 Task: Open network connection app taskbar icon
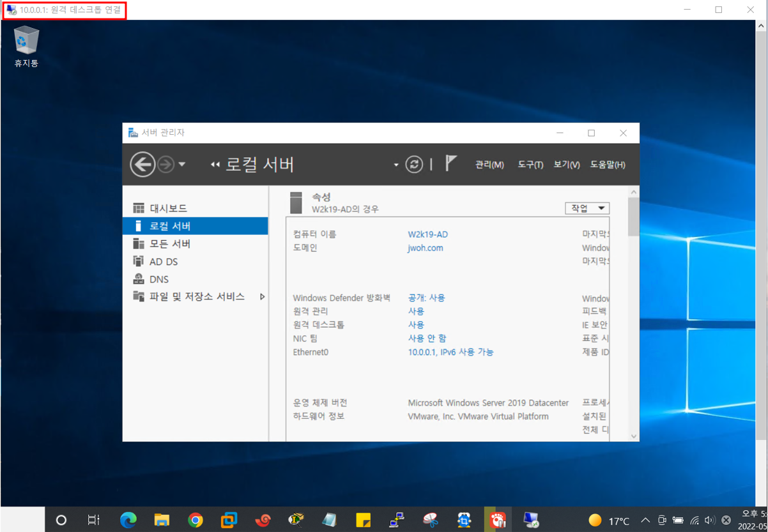(397, 520)
